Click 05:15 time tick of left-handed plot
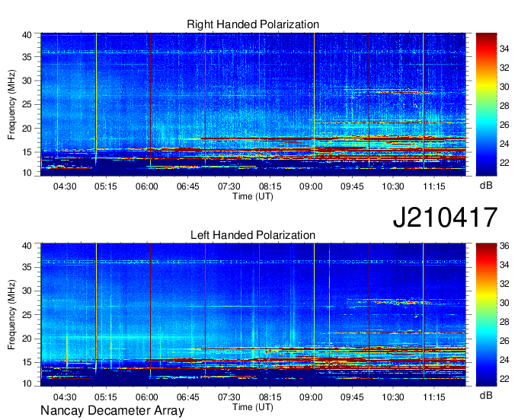Viewport: 518px width, 420px height. pyautogui.click(x=106, y=397)
